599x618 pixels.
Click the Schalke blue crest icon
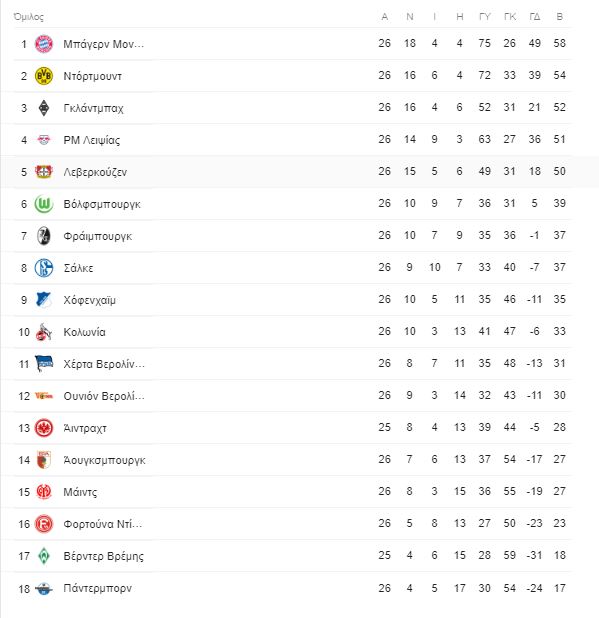coord(44,268)
